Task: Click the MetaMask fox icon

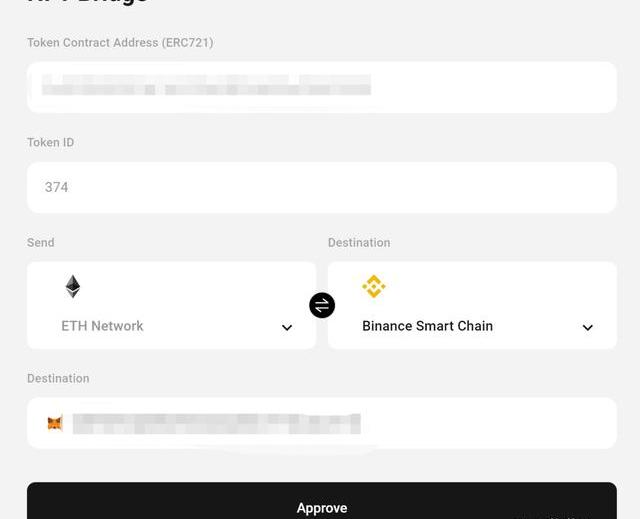Action: pyautogui.click(x=55, y=423)
